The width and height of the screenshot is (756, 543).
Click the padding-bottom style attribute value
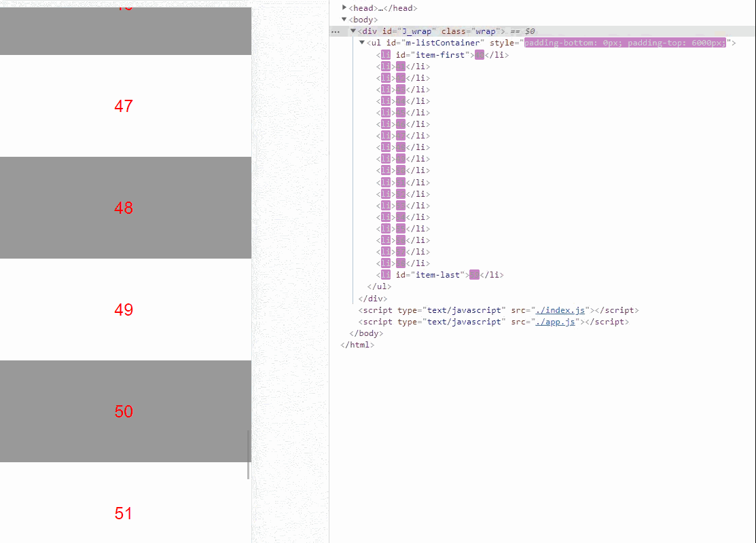click(625, 43)
